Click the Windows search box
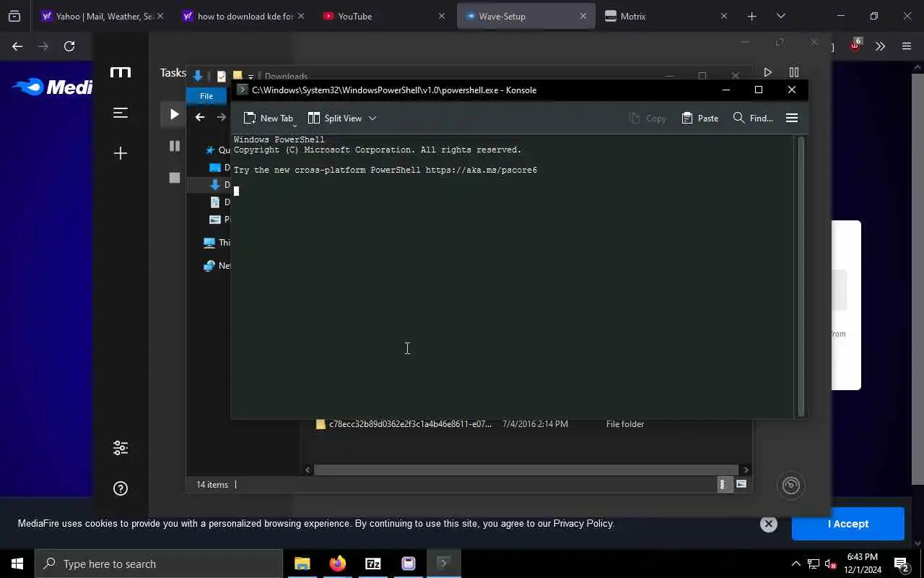Viewport: 924px width, 578px height. point(159,564)
